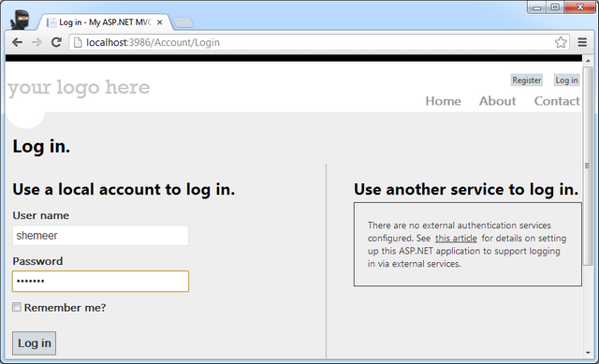Click the ninja incognito profile icon
This screenshot has height=364, width=599.
coord(21,20)
